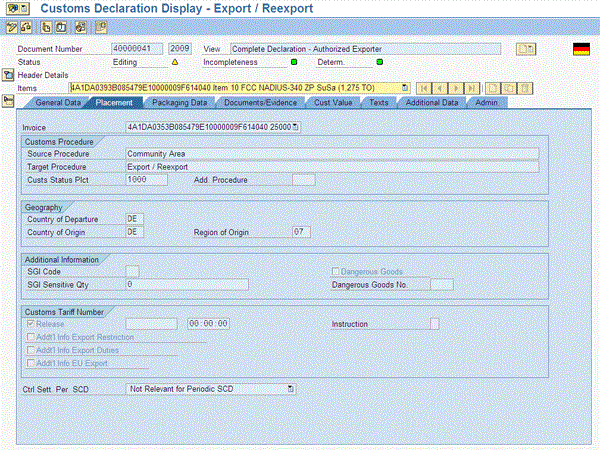The height and width of the screenshot is (450, 600).
Task: Go to last item navigation arrow
Action: [469, 88]
